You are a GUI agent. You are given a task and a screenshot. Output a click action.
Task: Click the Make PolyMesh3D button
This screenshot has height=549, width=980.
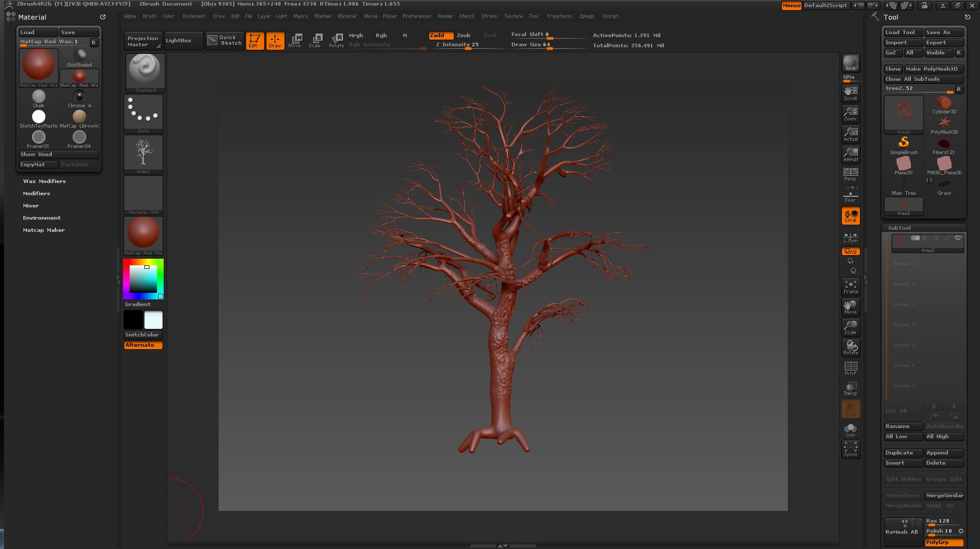[x=934, y=69]
